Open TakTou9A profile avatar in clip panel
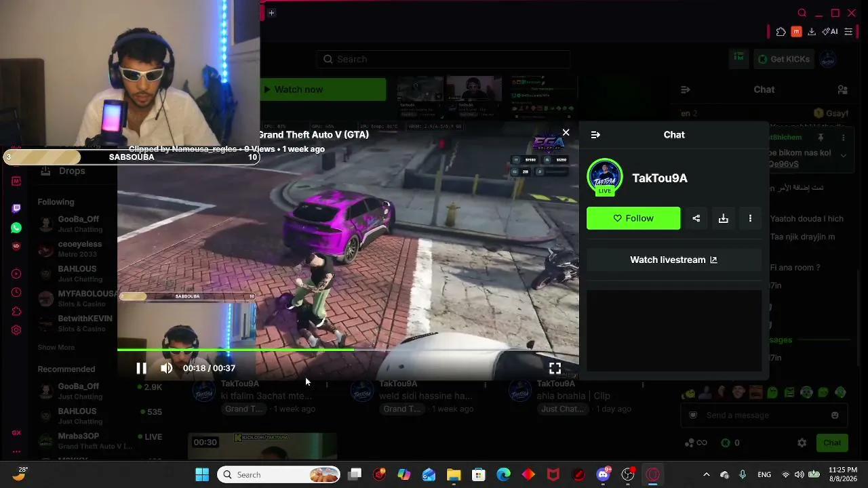Viewport: 868px width, 488px height. pyautogui.click(x=604, y=177)
